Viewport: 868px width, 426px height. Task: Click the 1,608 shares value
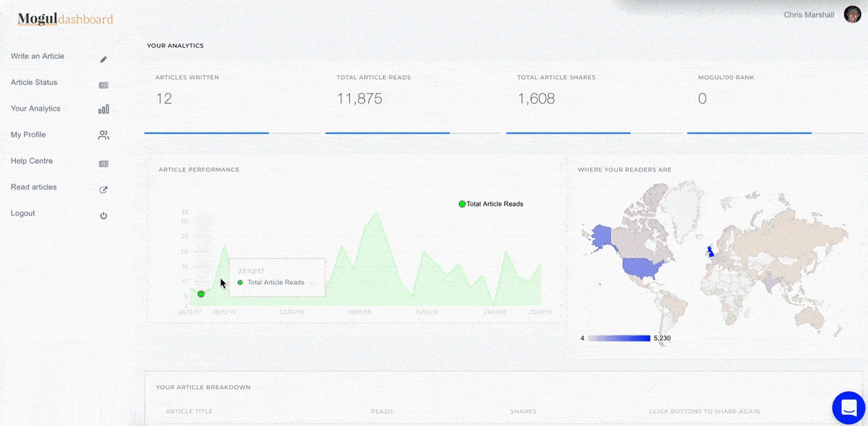click(x=536, y=99)
